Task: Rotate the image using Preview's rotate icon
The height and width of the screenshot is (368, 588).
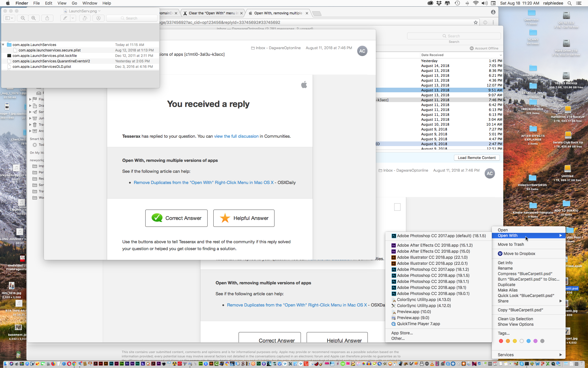Action: tap(85, 18)
